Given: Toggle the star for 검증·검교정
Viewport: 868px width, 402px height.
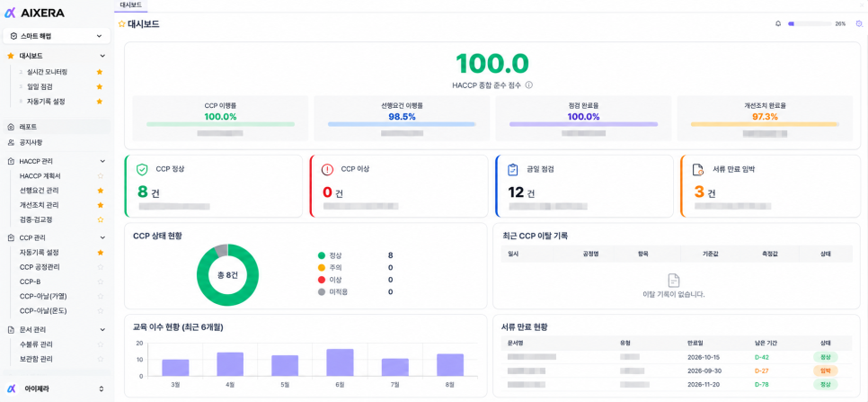Looking at the screenshot, I should tap(101, 219).
